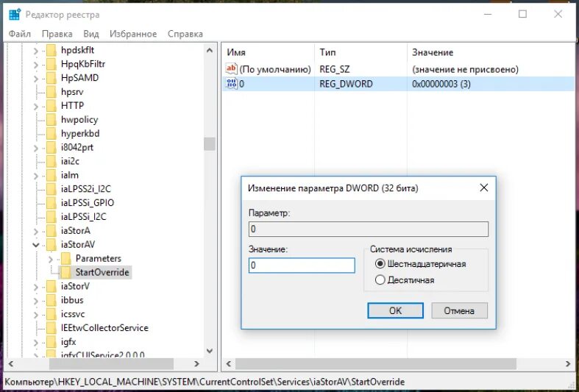Click the hpsrv folder icon
The width and height of the screenshot is (579, 392).
click(x=51, y=91)
